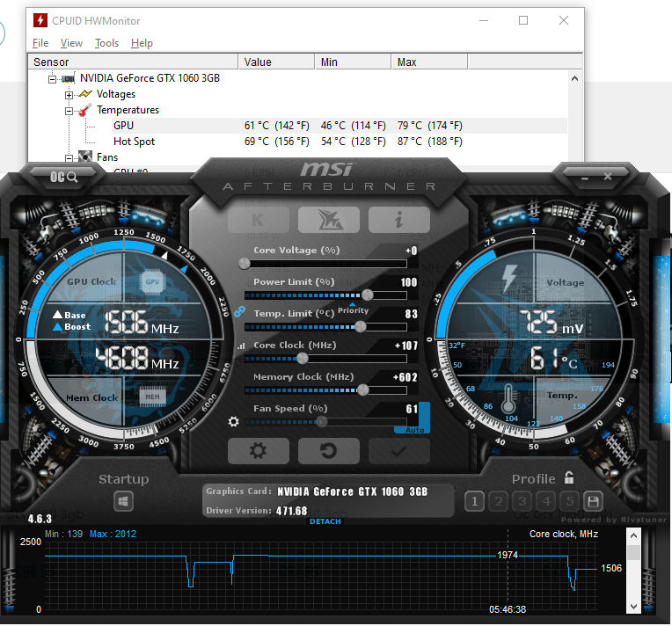The height and width of the screenshot is (626, 672).
Task: Toggle the fan speed Auto mode
Action: click(x=414, y=430)
